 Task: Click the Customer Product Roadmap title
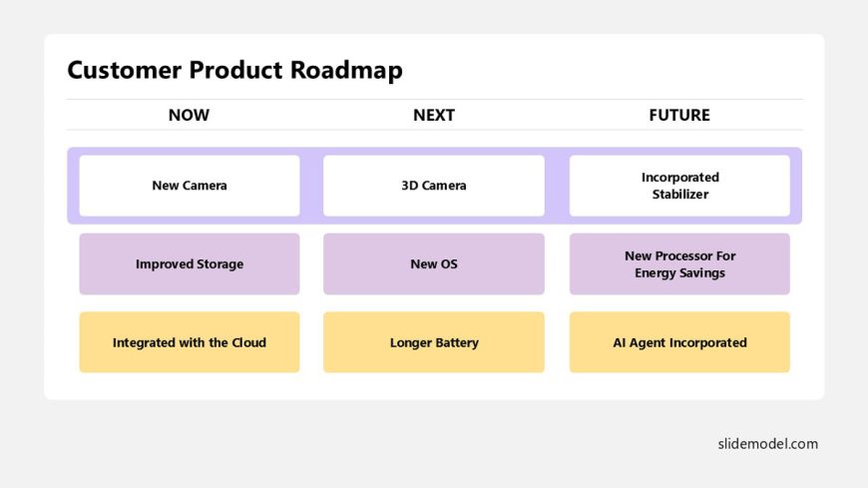234,70
